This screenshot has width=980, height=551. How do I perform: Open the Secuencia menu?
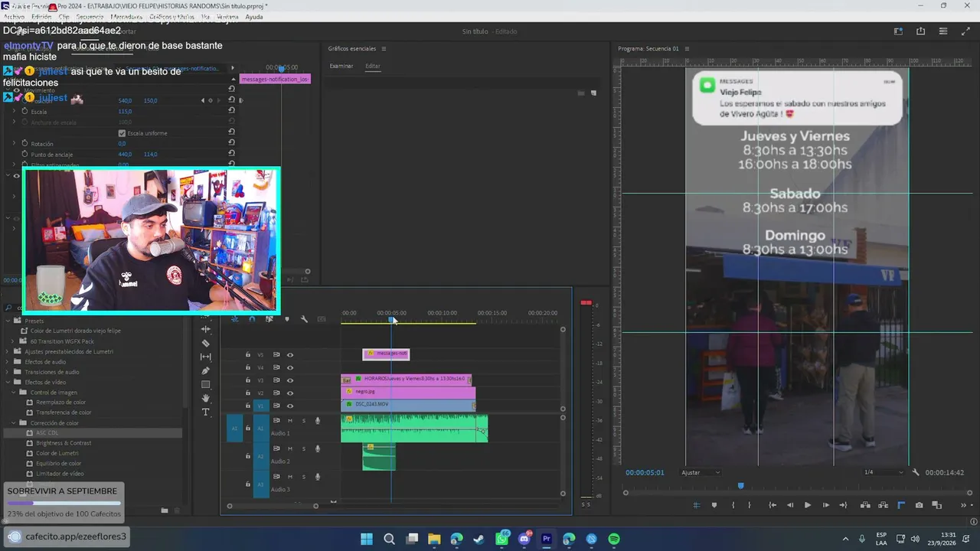(90, 17)
